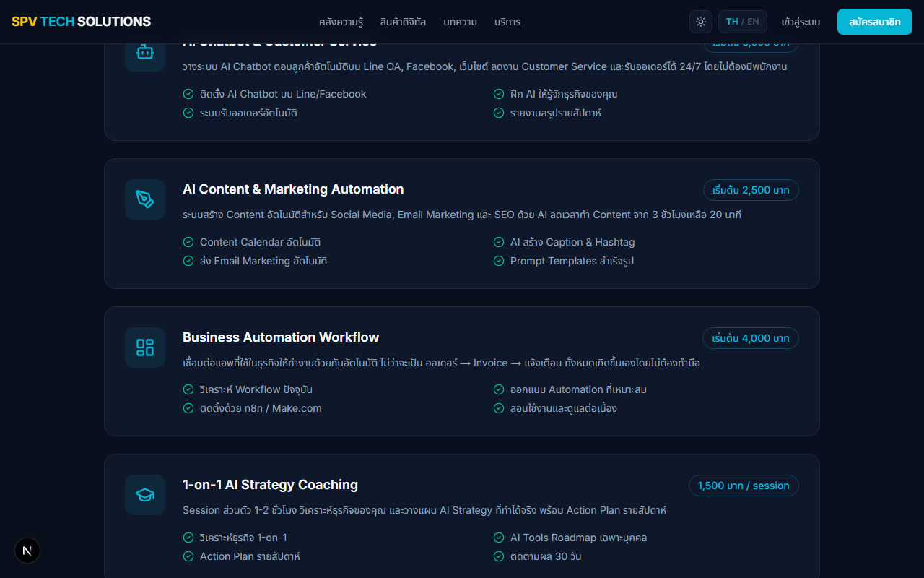Click the เริ่มต้น 4,000 บาท price badge
This screenshot has width=924, height=578.
(x=751, y=338)
